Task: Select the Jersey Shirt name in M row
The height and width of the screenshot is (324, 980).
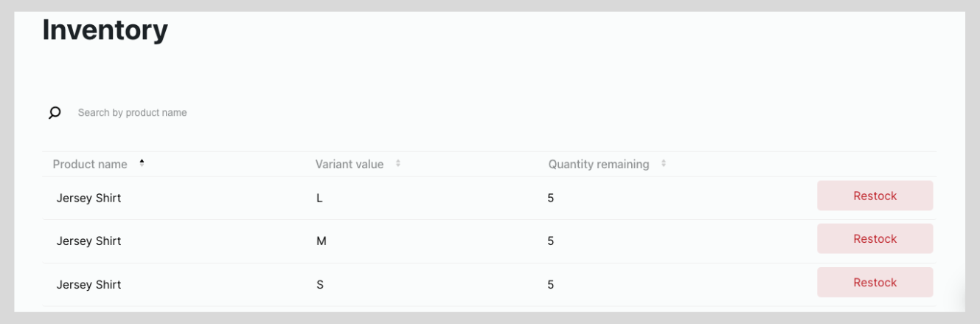Action: tap(88, 241)
